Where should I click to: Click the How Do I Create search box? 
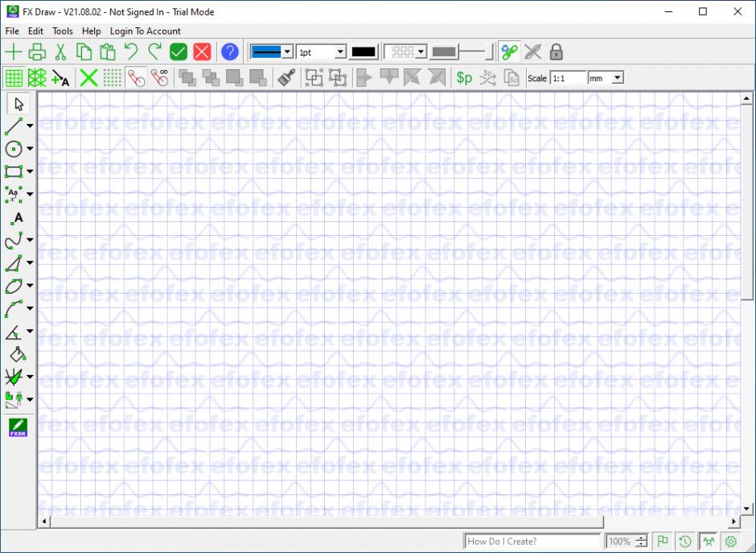532,542
